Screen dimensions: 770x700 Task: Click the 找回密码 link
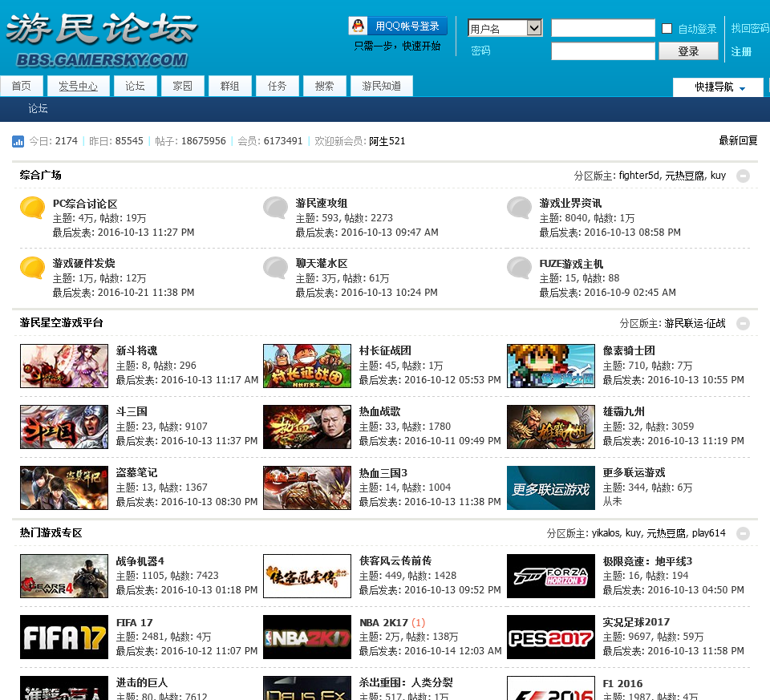pos(750,28)
